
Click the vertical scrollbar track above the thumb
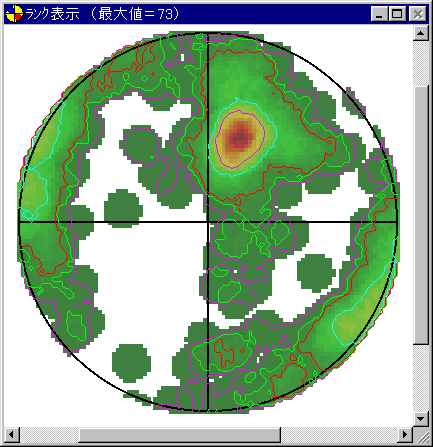pyautogui.click(x=421, y=63)
